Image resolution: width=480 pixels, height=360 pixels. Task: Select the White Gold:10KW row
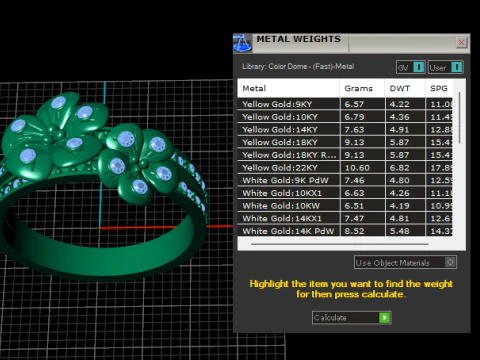(345, 205)
